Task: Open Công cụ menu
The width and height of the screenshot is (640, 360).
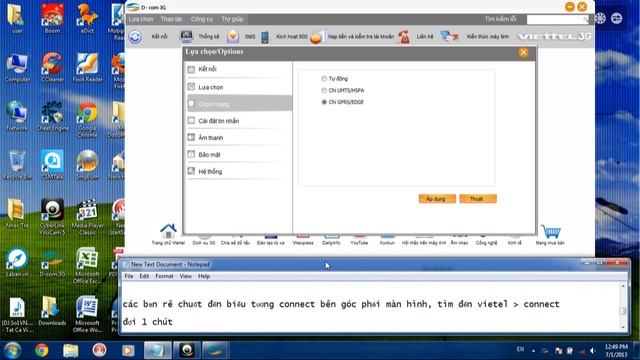Action: (x=202, y=19)
